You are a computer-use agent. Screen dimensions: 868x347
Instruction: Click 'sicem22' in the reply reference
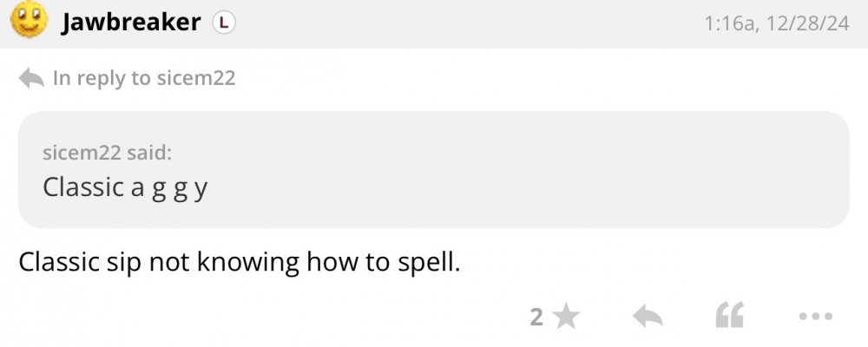(x=195, y=78)
